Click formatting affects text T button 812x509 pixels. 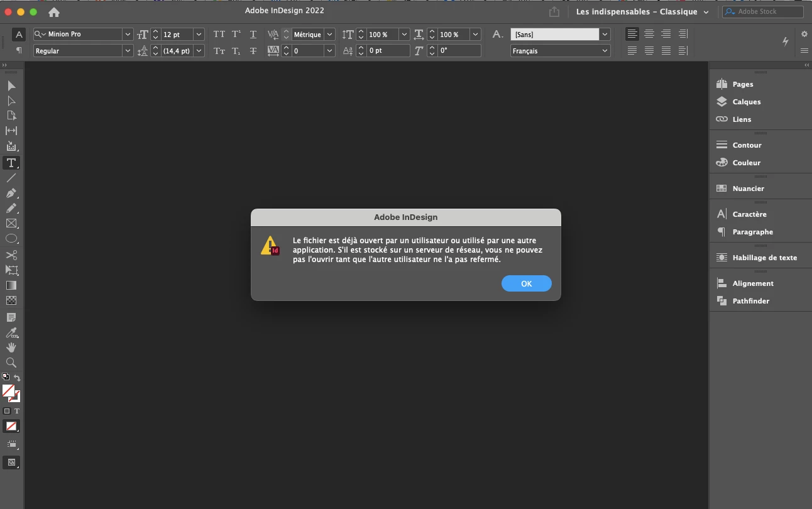(17, 411)
